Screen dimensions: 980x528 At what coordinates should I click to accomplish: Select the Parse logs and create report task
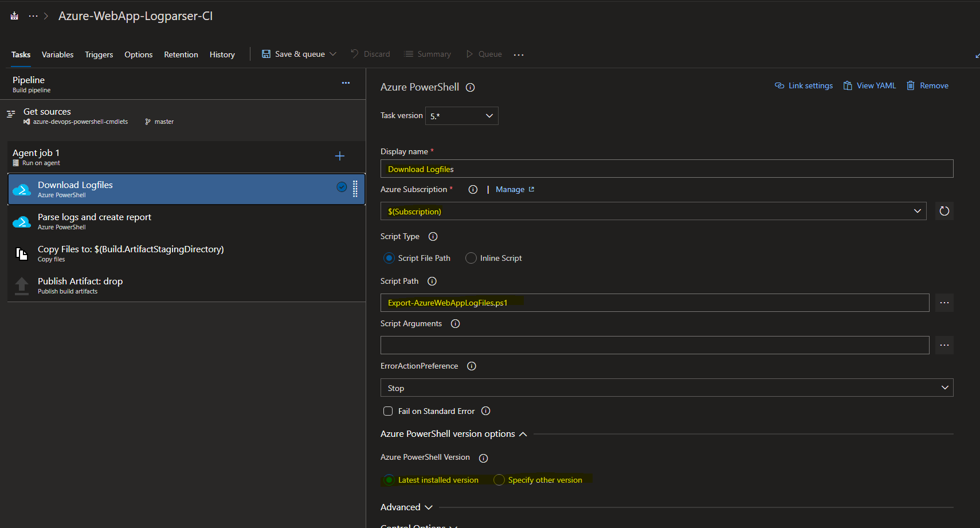coord(186,221)
